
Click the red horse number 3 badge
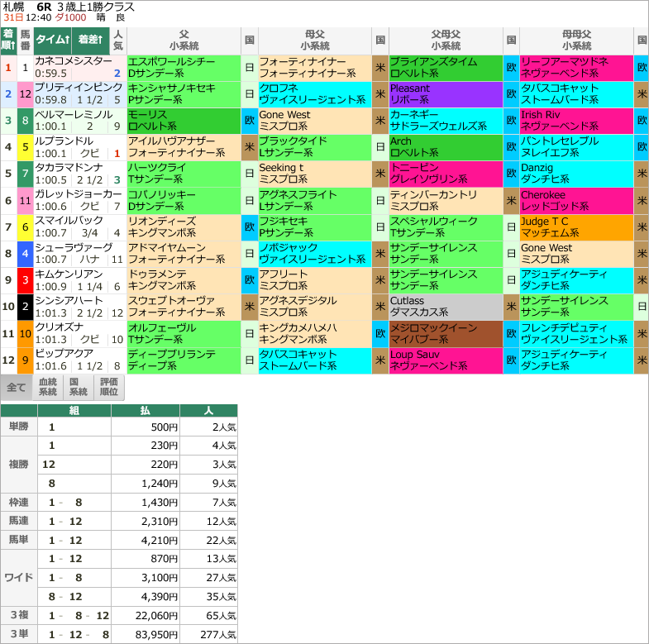[26, 280]
